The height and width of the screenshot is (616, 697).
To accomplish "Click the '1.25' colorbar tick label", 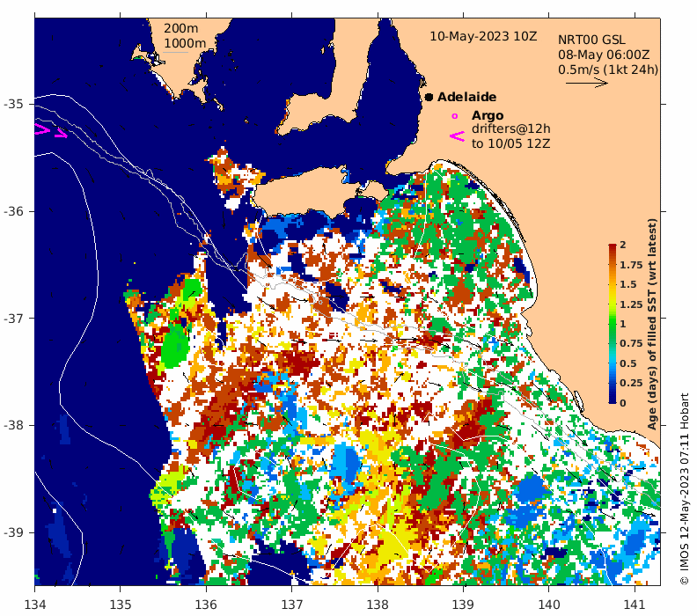I will pos(631,304).
